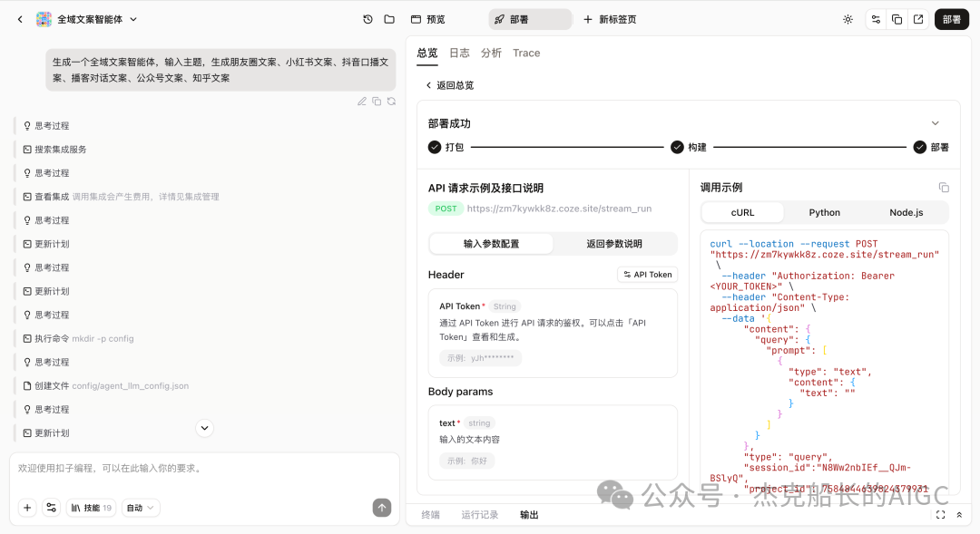
Task: Click the 你好 text example field
Action: point(467,461)
